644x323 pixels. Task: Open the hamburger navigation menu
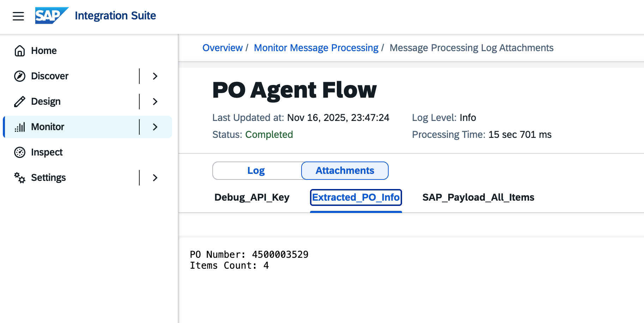(x=18, y=16)
